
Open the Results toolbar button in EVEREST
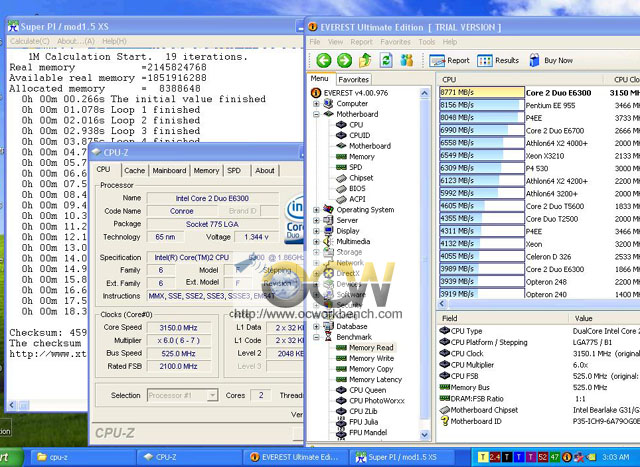[498, 60]
